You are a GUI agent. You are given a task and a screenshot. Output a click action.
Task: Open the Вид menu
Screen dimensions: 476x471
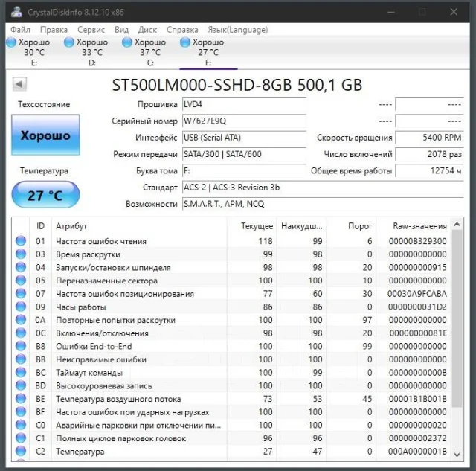[122, 30]
